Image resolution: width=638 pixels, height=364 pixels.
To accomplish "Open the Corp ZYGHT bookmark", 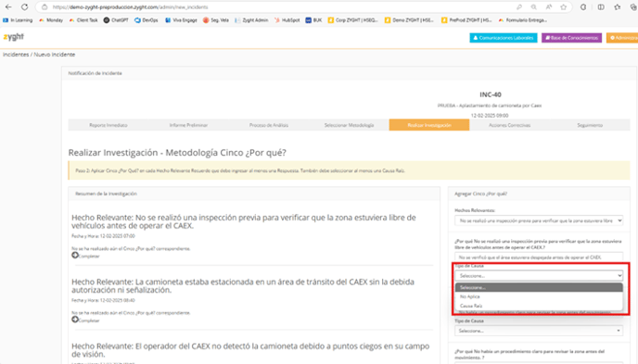I will click(x=353, y=19).
